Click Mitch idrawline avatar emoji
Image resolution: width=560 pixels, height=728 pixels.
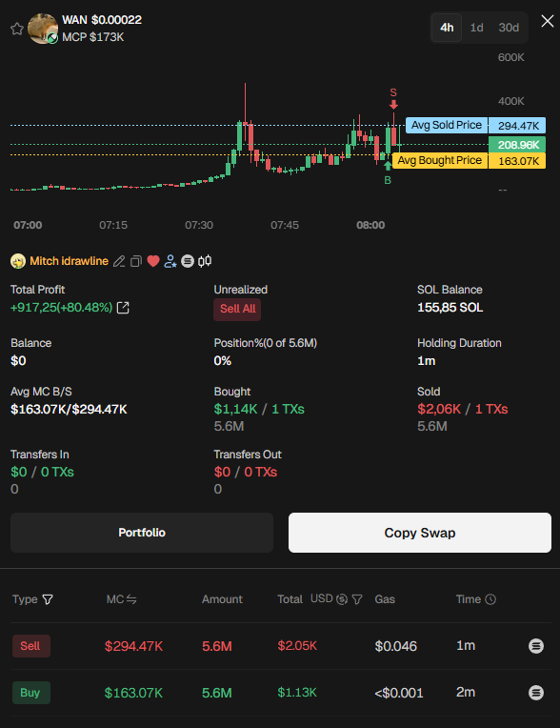point(18,261)
